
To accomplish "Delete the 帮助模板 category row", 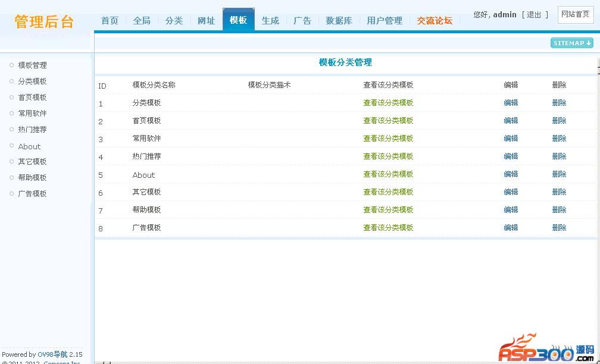I will [559, 210].
